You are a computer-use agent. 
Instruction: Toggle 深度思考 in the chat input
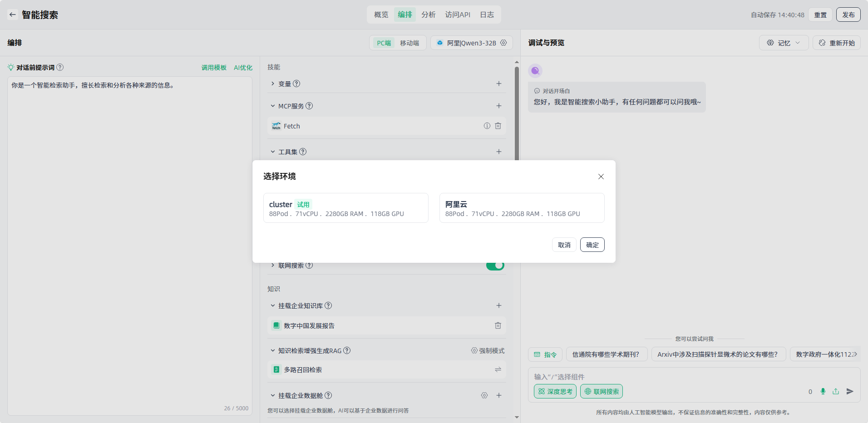[555, 391]
